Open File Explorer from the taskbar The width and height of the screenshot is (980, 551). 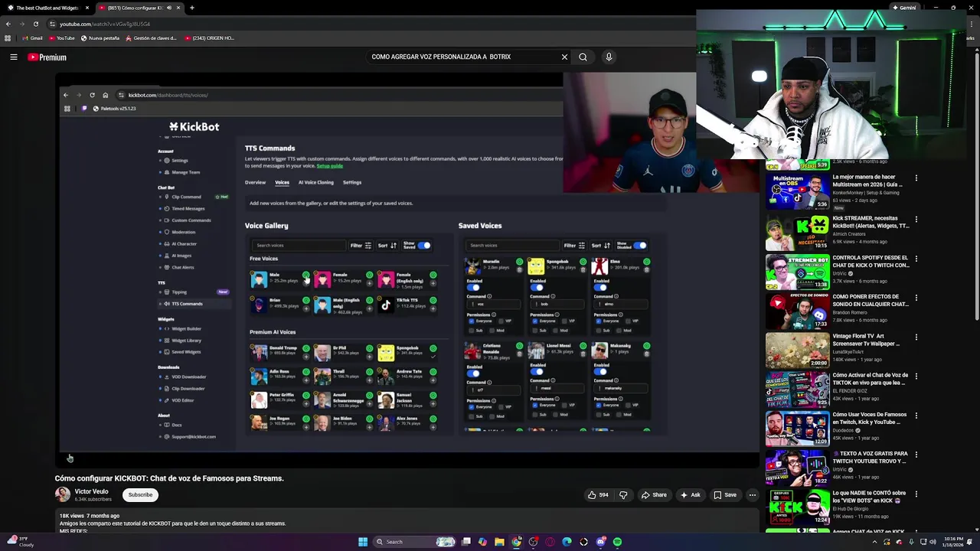tap(499, 542)
